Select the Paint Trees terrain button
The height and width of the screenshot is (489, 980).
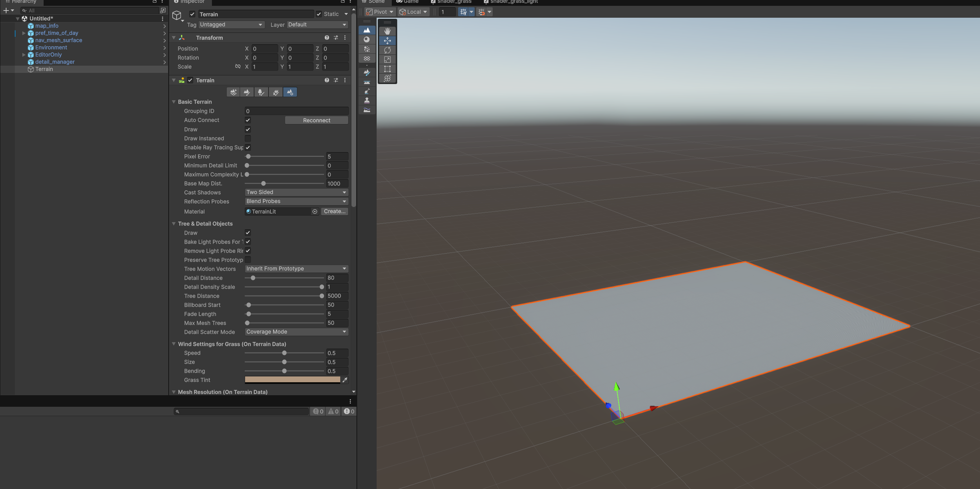click(x=261, y=92)
